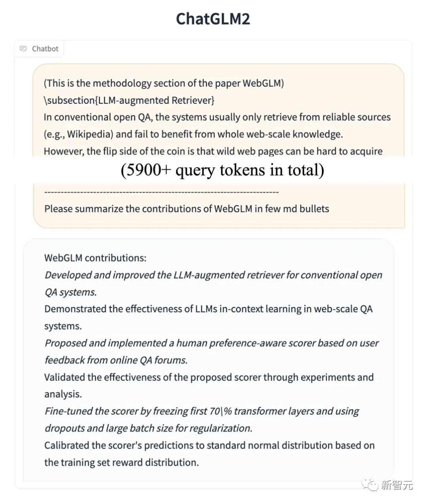Click the "\subsection{LLM-augmented Retriever}" line
Viewport: 427px width, 504px height.
click(x=129, y=100)
